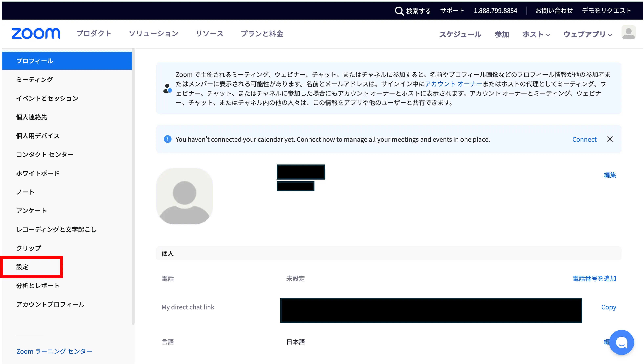644x364 pixels.
Task: Click the Copy direct chat link
Action: pyautogui.click(x=608, y=307)
